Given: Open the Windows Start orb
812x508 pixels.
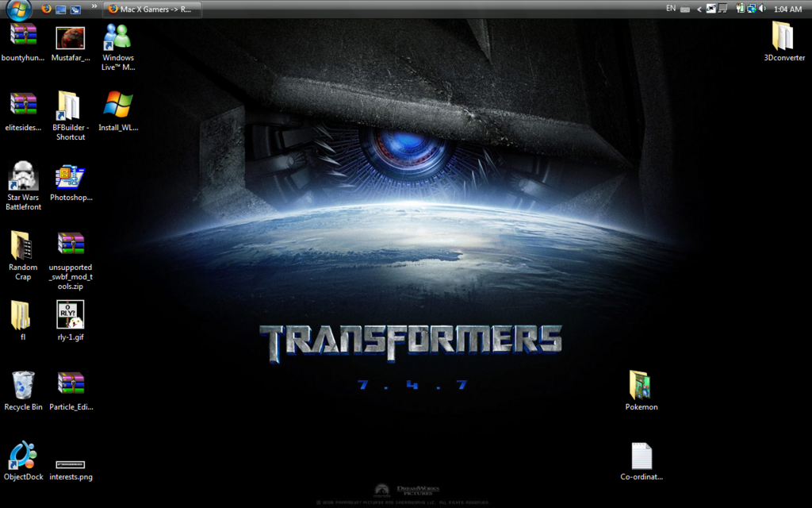Looking at the screenshot, I should pyautogui.click(x=19, y=9).
